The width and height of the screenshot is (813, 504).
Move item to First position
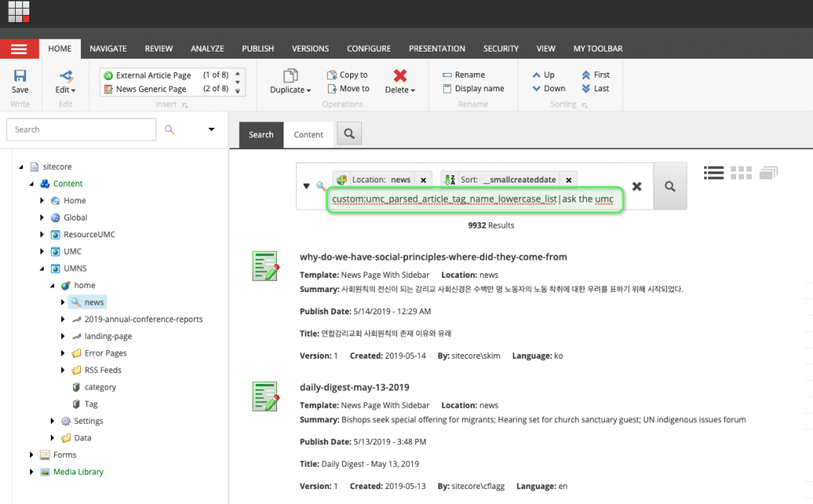coord(595,75)
